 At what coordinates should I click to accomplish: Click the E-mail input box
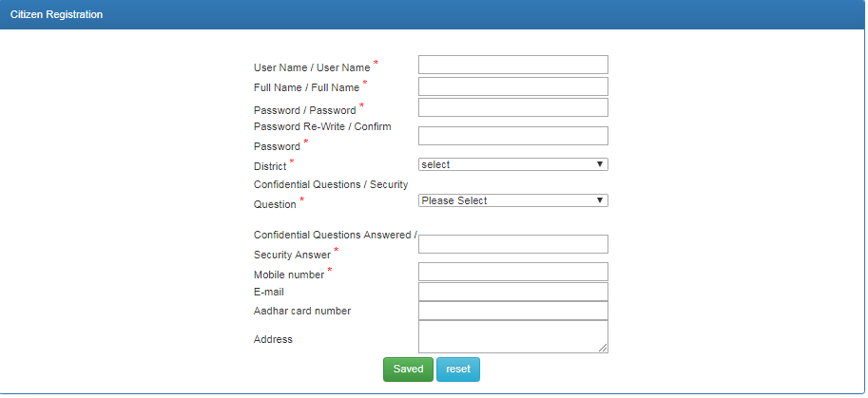click(512, 292)
